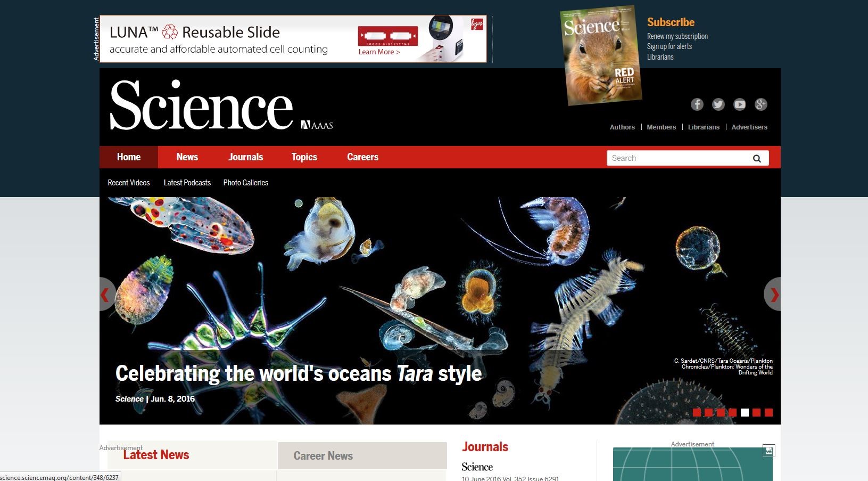Viewport: 868px width, 481px height.
Task: Open the Home menu tab
Action: pyautogui.click(x=129, y=157)
